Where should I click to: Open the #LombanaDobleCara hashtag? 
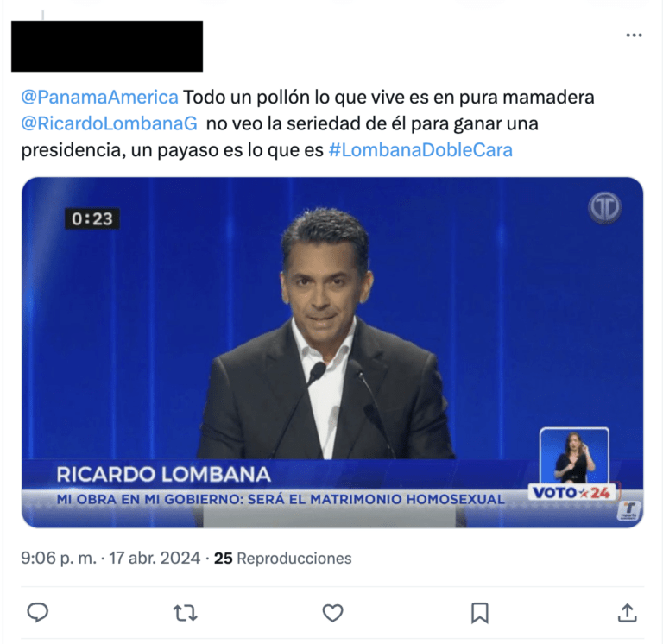[420, 150]
